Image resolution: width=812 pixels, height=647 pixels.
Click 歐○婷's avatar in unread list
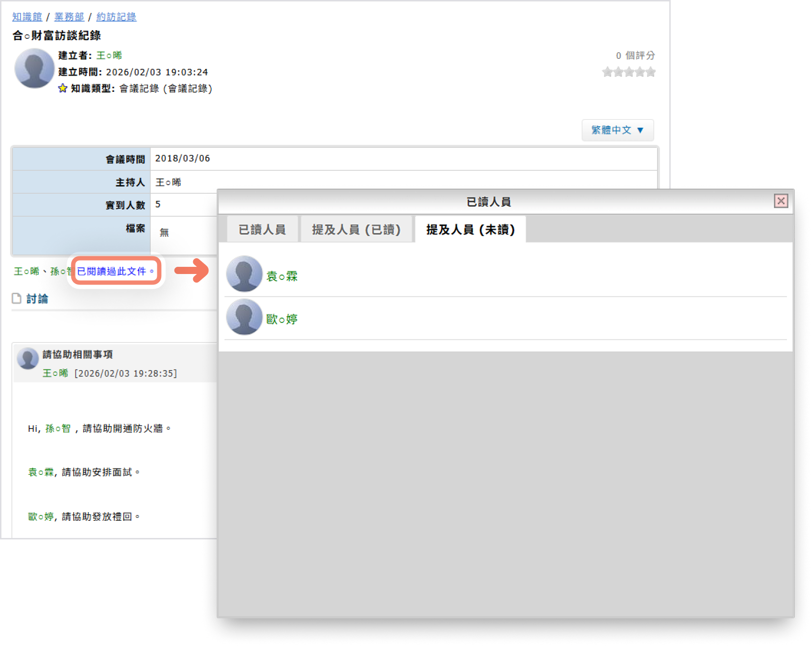tap(244, 317)
